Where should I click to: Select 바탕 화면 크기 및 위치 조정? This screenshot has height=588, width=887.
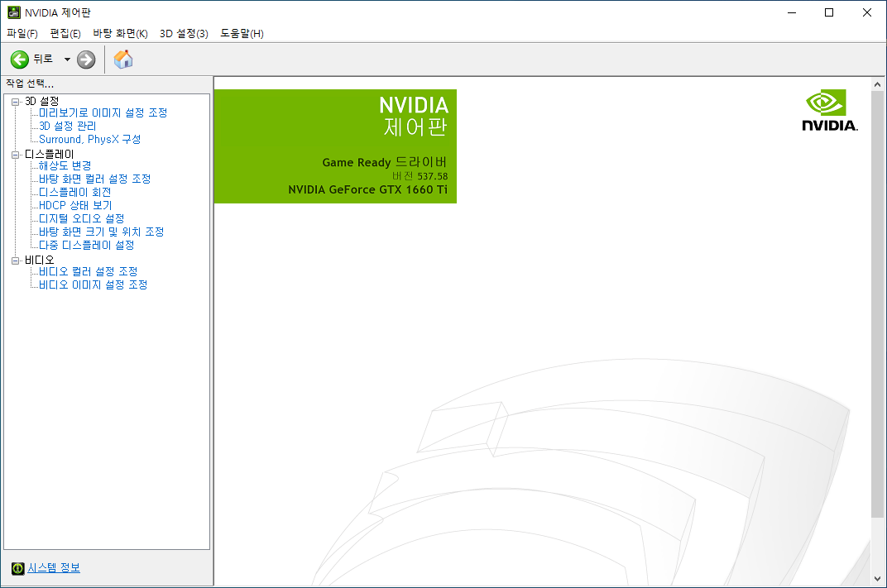point(101,232)
